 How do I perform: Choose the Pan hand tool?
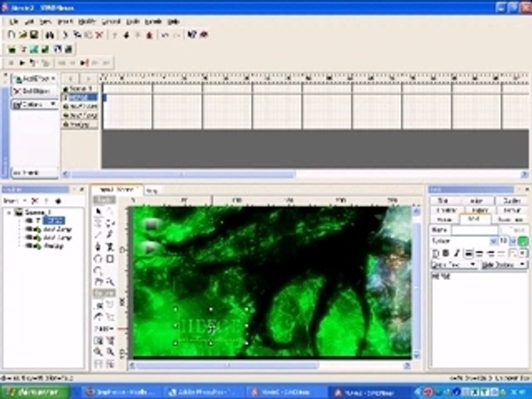coord(99,282)
